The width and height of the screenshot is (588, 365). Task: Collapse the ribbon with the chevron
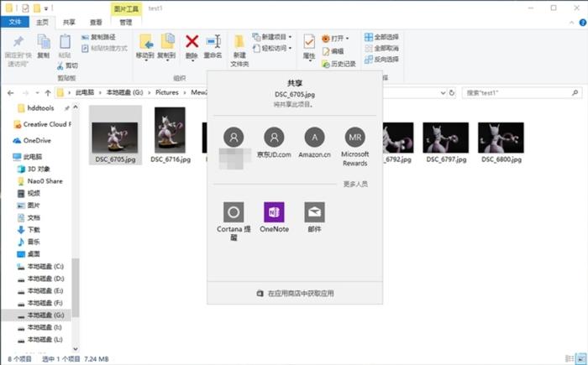coord(572,23)
